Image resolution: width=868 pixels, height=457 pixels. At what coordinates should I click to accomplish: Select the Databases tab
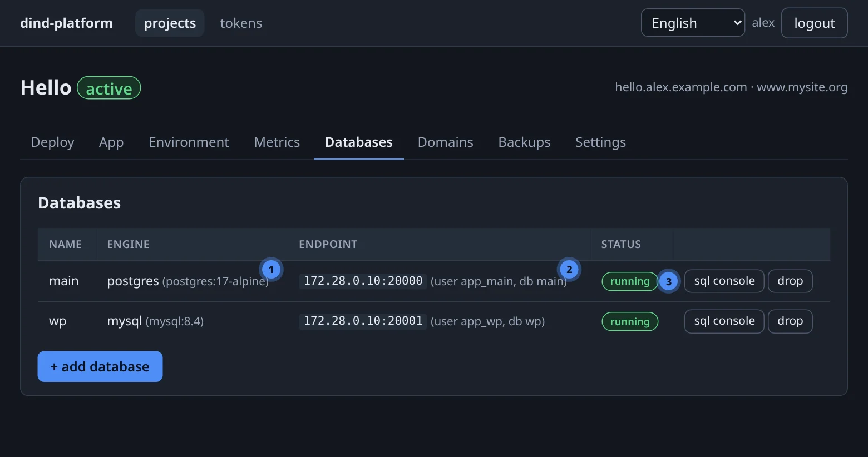pyautogui.click(x=359, y=142)
